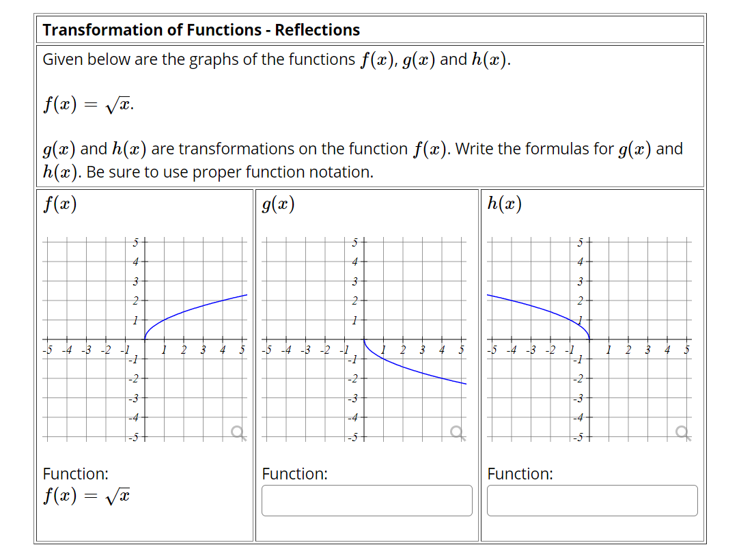
Task: Click the instructions paragraph about transformations
Action: pyautogui.click(x=363, y=160)
